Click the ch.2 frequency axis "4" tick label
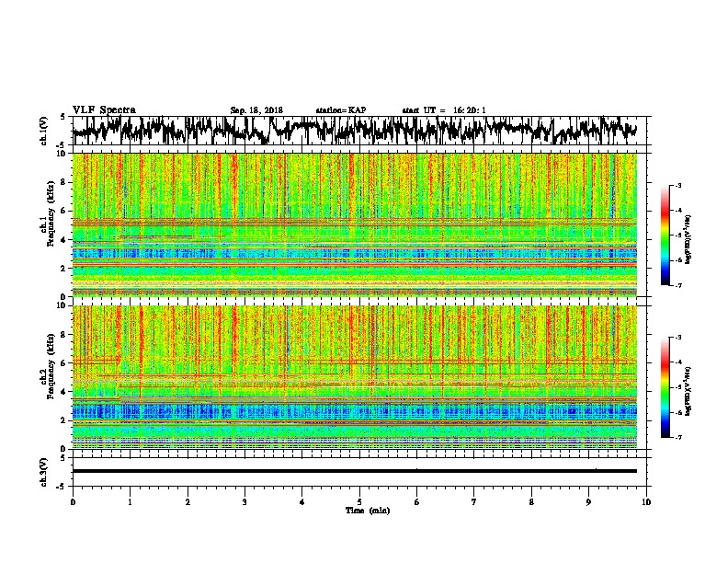This screenshot has width=728, height=563. click(63, 392)
